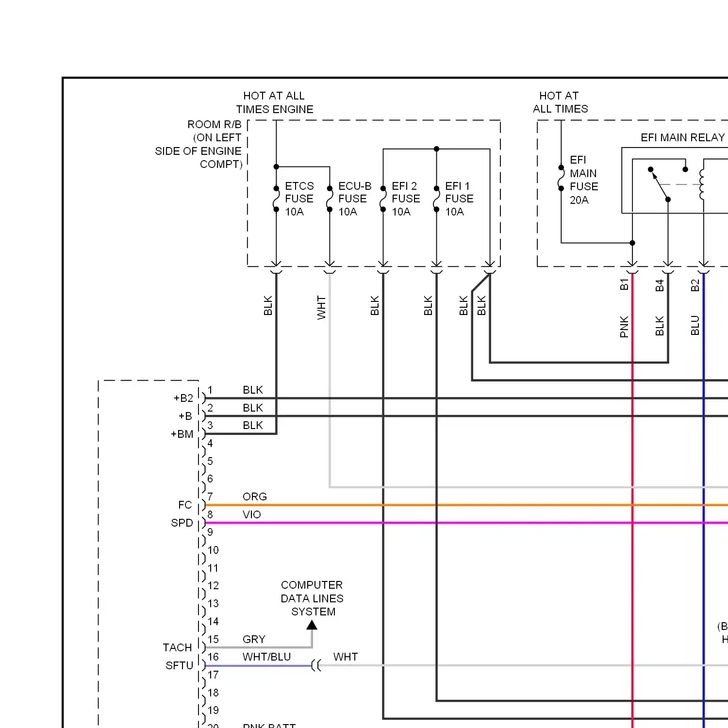
Task: Click connector pin number 5
Action: pos(210,461)
